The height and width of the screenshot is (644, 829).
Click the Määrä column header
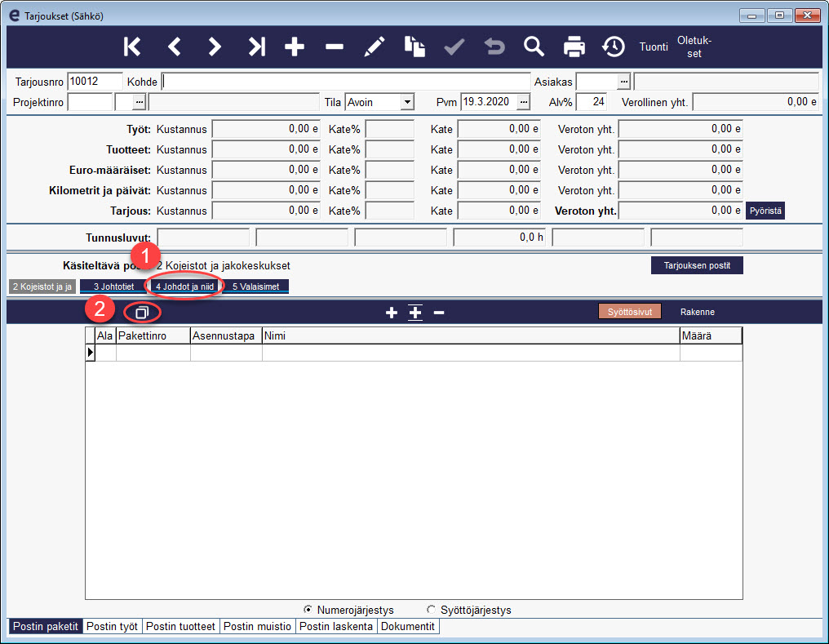pos(712,335)
